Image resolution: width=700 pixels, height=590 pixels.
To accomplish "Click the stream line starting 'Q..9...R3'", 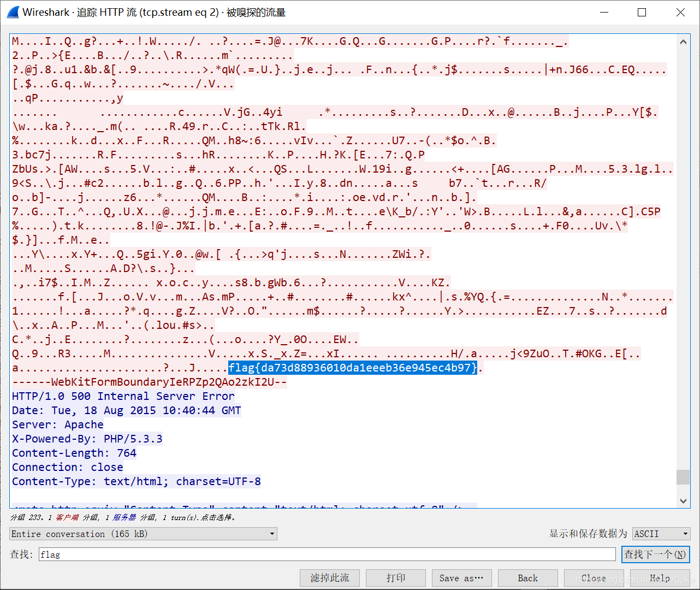I will (327, 353).
